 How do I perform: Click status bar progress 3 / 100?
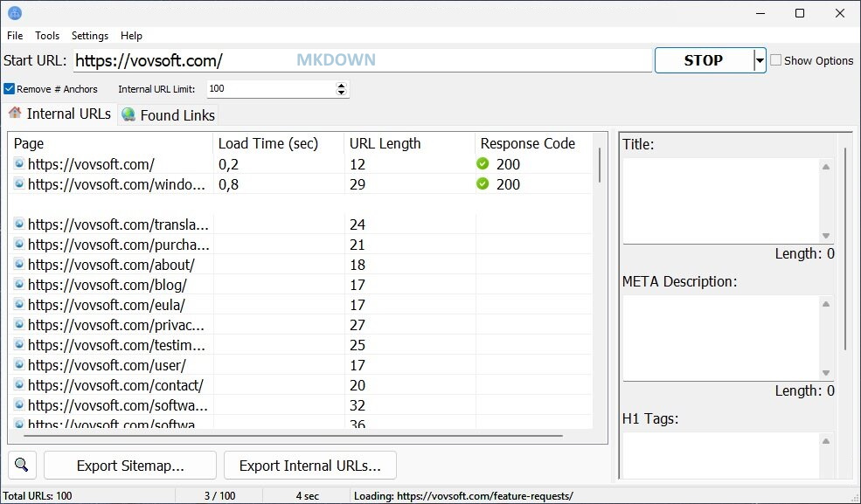[219, 496]
